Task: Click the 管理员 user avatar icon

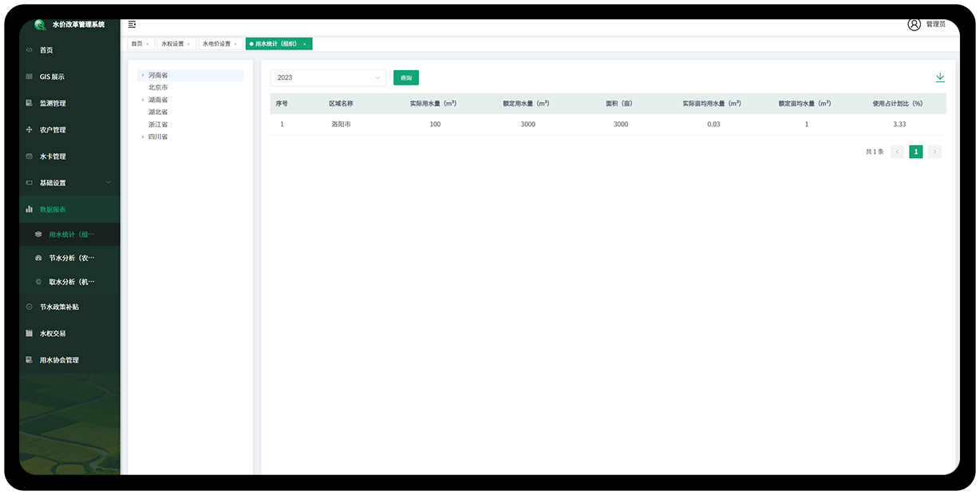Action: 914,24
